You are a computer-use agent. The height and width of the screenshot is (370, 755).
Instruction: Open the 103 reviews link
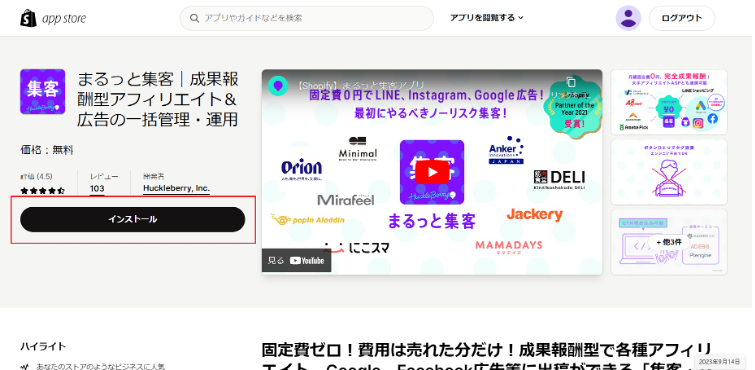(x=97, y=188)
